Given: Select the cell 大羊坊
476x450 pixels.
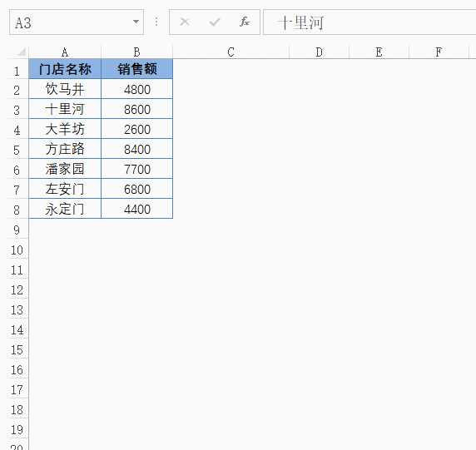Looking at the screenshot, I should (65, 129).
